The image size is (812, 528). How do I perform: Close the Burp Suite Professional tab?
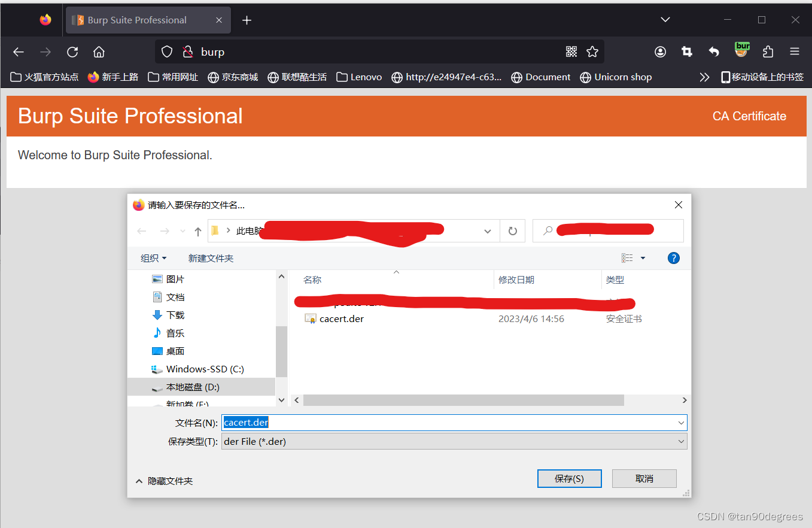(219, 20)
